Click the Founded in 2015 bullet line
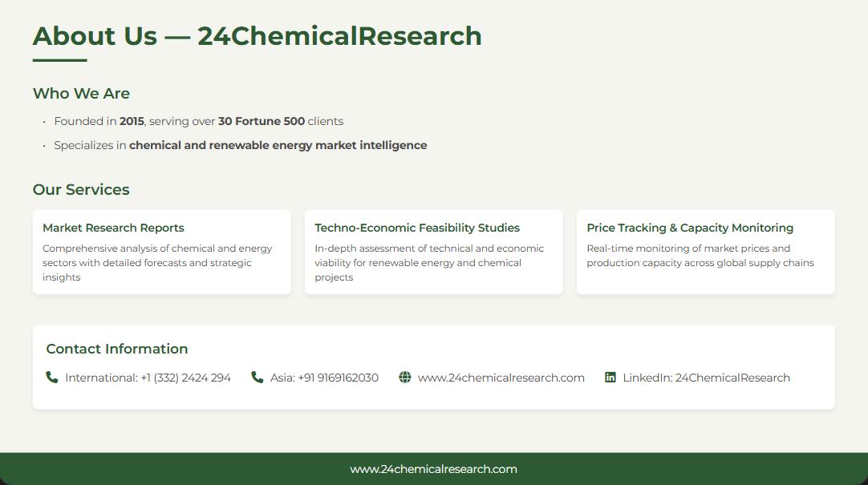The image size is (868, 485). [199, 121]
